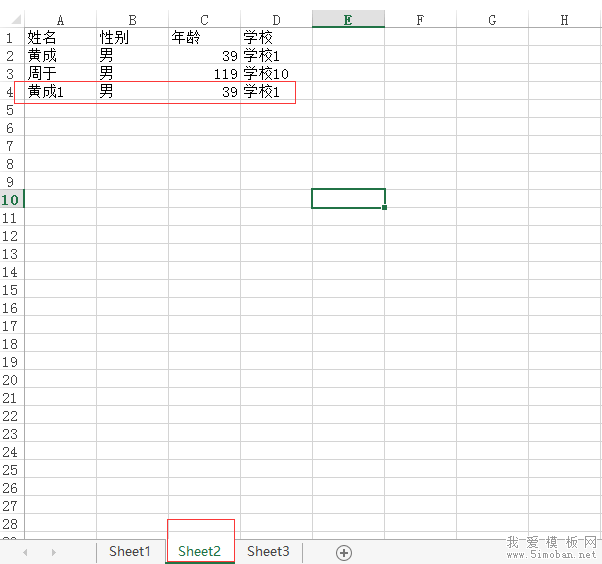The height and width of the screenshot is (564, 602).
Task: Add a new sheet with plus icon
Action: (344, 552)
